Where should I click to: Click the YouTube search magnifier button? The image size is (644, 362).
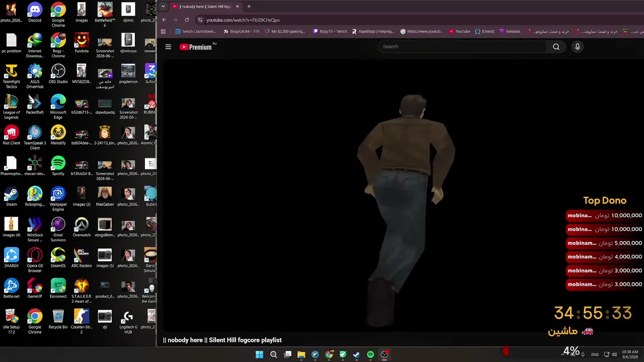[x=556, y=47]
